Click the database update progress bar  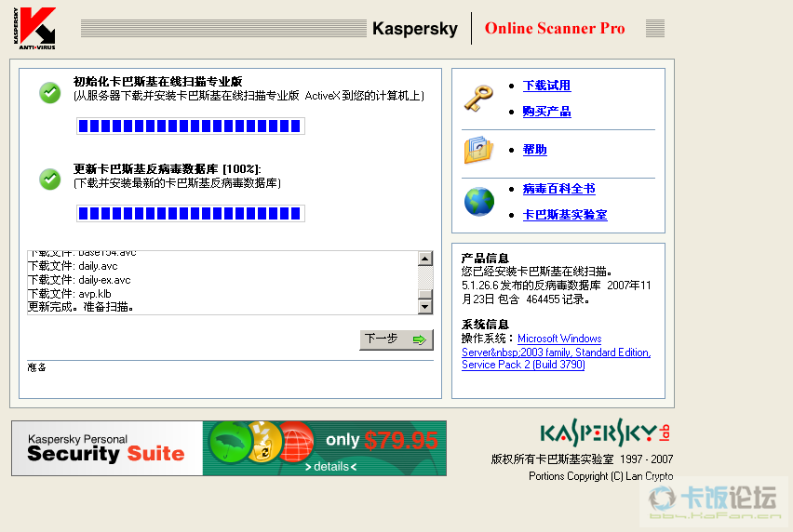pyautogui.click(x=191, y=213)
